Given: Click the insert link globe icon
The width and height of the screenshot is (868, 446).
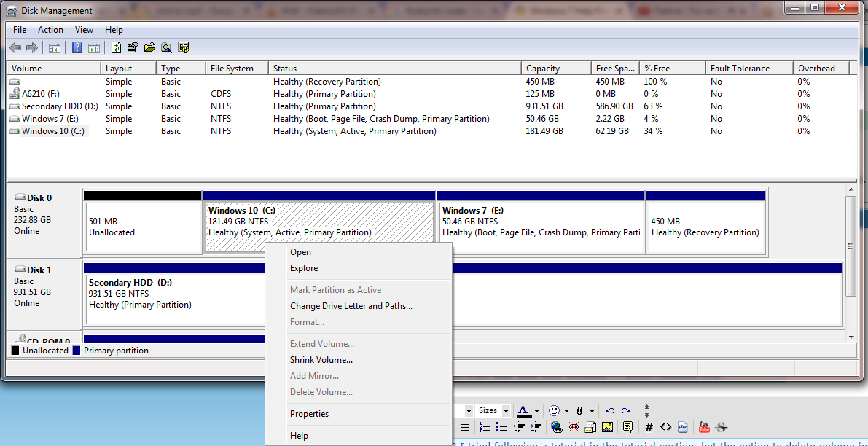Looking at the screenshot, I should pos(557,426).
